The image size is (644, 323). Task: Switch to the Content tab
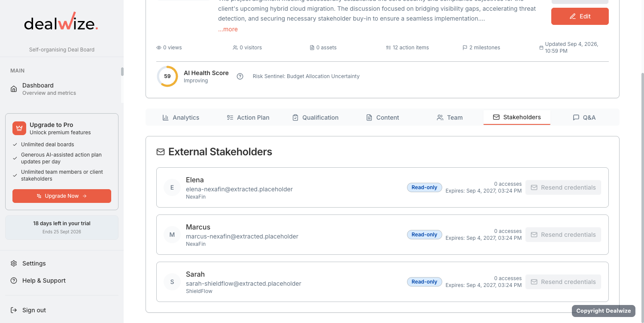[x=383, y=118]
